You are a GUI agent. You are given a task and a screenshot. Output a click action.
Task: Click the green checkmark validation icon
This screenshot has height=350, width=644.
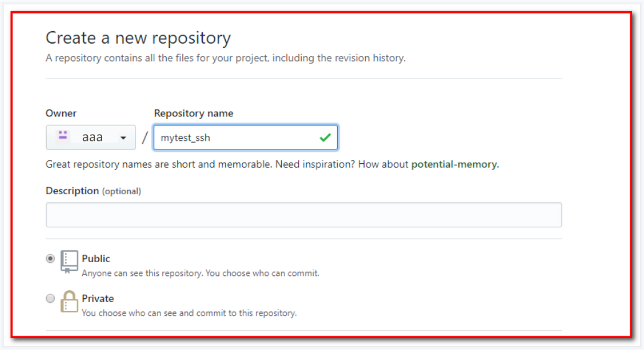[325, 138]
